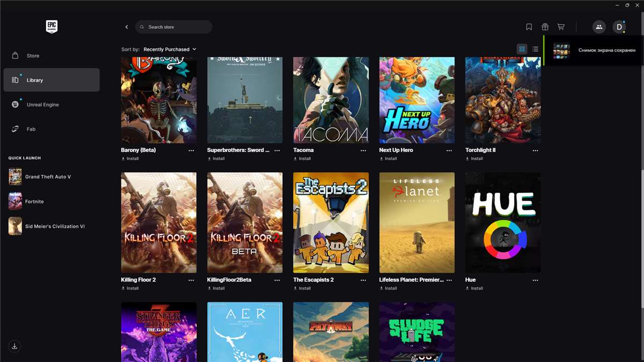Switch to list view
Screen dimensions: 644x362
click(x=535, y=49)
